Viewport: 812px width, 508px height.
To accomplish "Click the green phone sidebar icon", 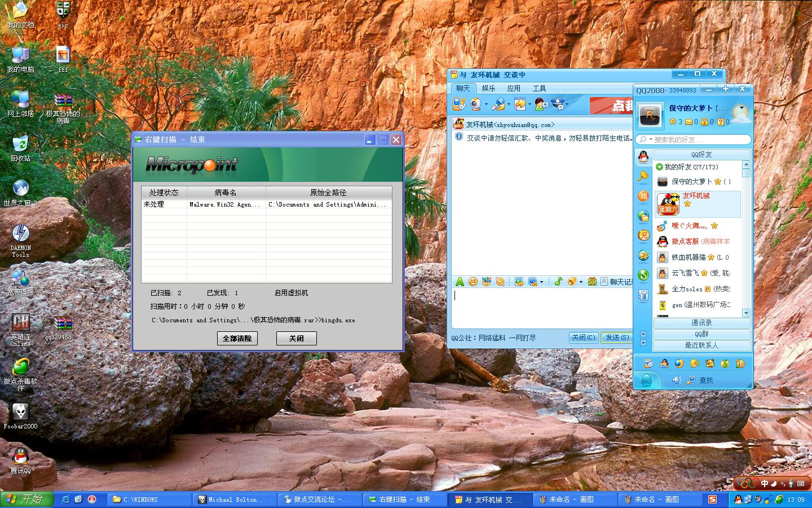I will coord(643,275).
